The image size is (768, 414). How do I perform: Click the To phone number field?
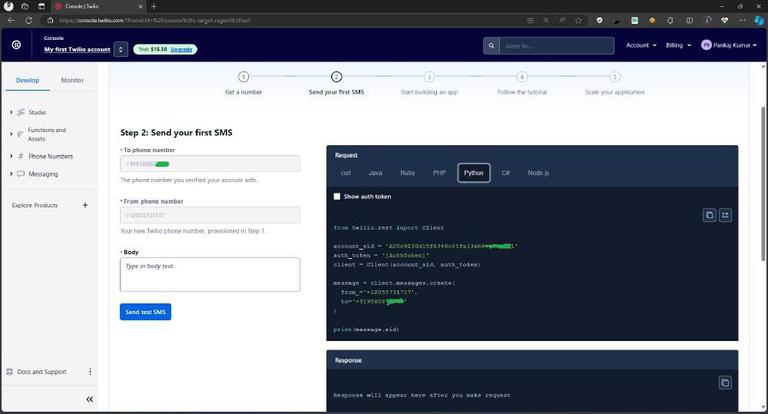pyautogui.click(x=210, y=164)
